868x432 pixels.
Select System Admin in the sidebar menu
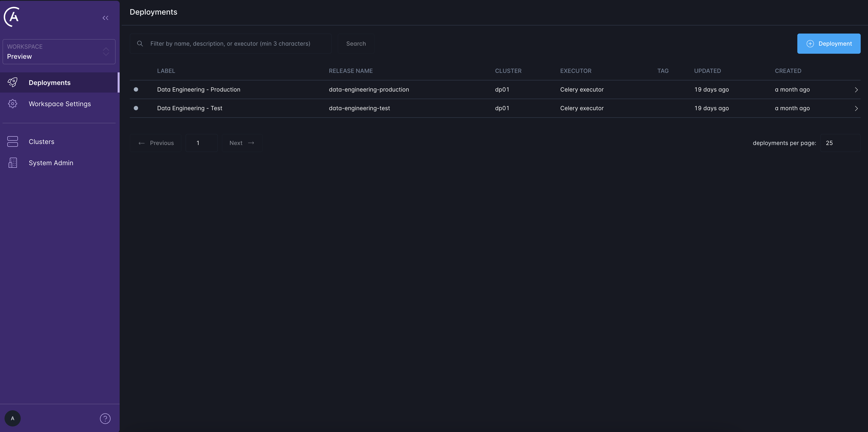pos(51,163)
